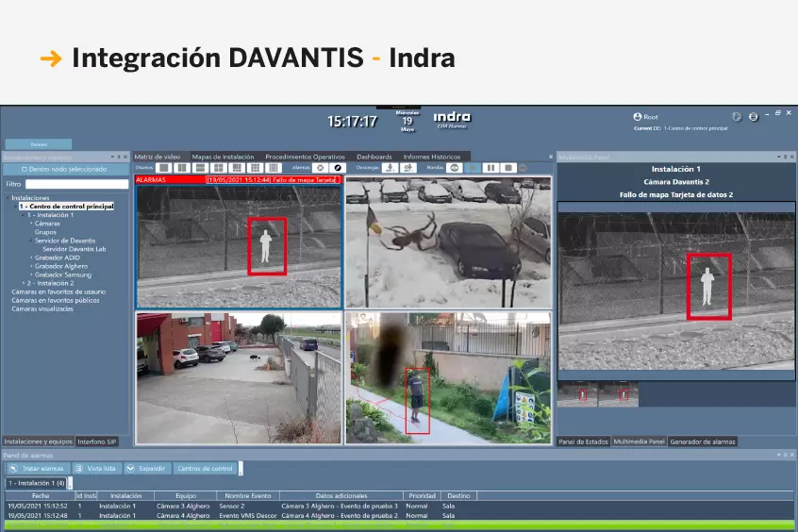
Task: Click the first alarm thumbnail in Multimedia Panel
Action: [x=577, y=394]
